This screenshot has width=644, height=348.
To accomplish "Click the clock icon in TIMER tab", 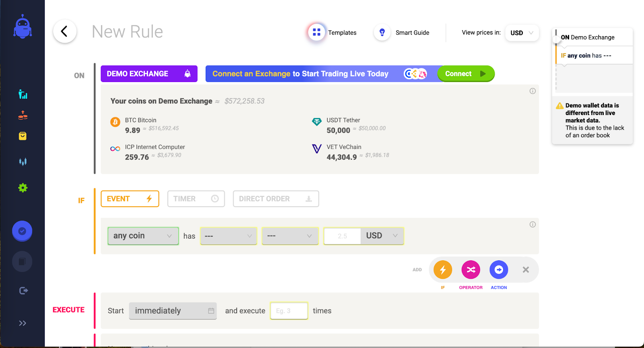I will click(x=215, y=199).
